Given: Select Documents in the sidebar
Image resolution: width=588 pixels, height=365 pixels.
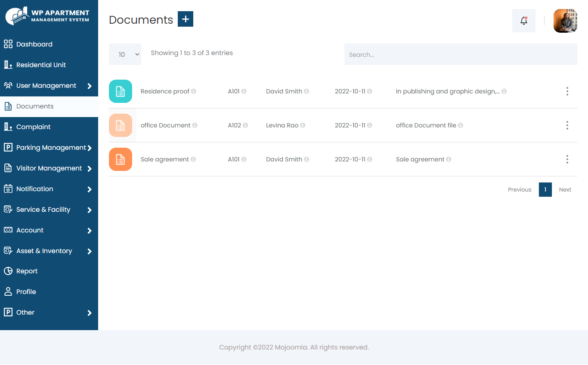Looking at the screenshot, I should click(49, 106).
